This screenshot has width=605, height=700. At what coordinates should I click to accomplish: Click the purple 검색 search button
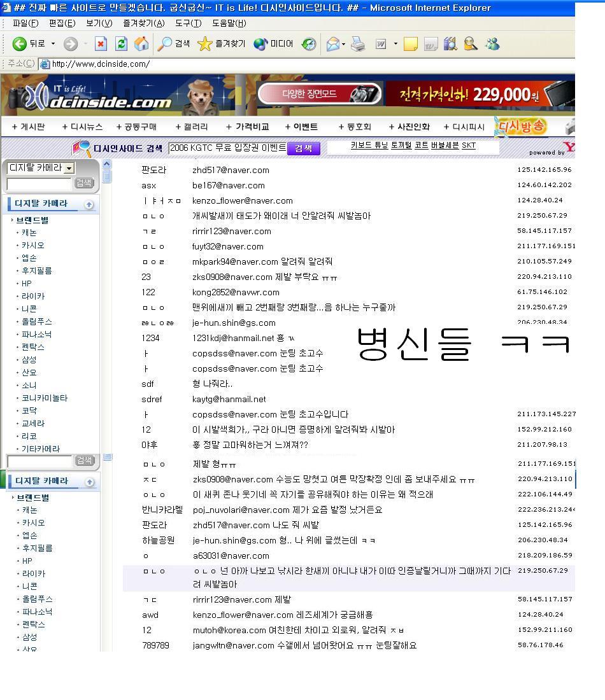click(304, 148)
